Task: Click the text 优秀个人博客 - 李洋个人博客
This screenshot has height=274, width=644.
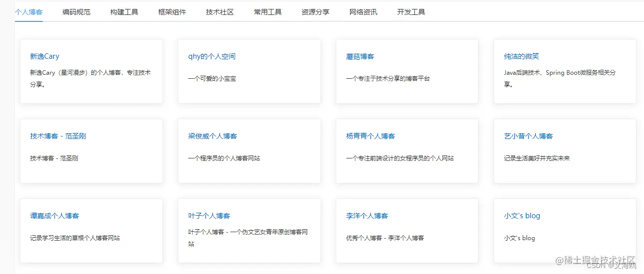Action: pyautogui.click(x=385, y=238)
